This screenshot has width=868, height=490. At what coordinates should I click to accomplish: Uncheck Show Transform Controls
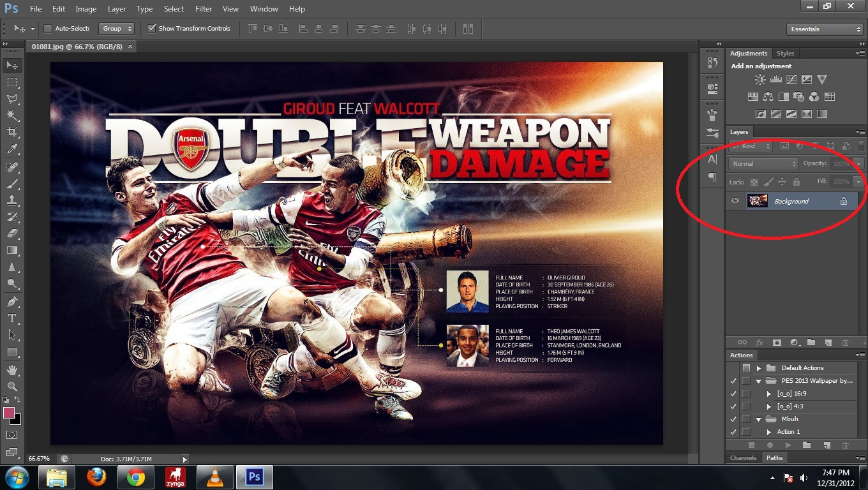coord(151,29)
